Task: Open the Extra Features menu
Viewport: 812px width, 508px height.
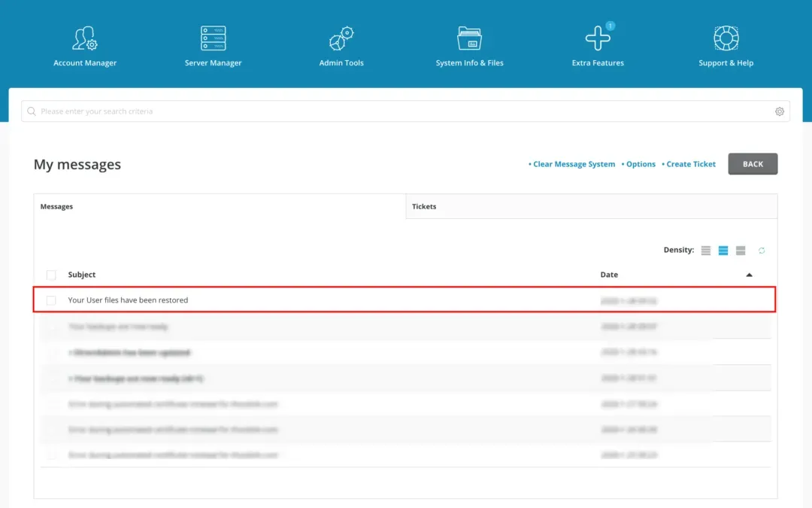Action: pos(598,46)
